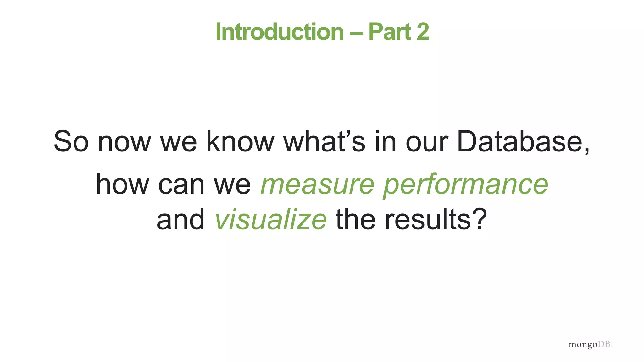
Task: Click the word 'Introduction' in the title
Action: coord(280,32)
